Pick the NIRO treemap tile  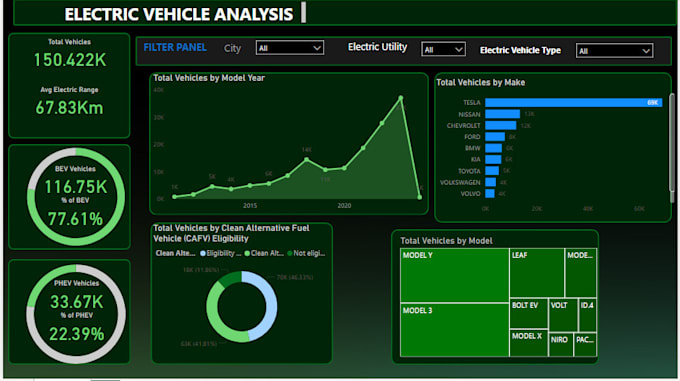(561, 345)
